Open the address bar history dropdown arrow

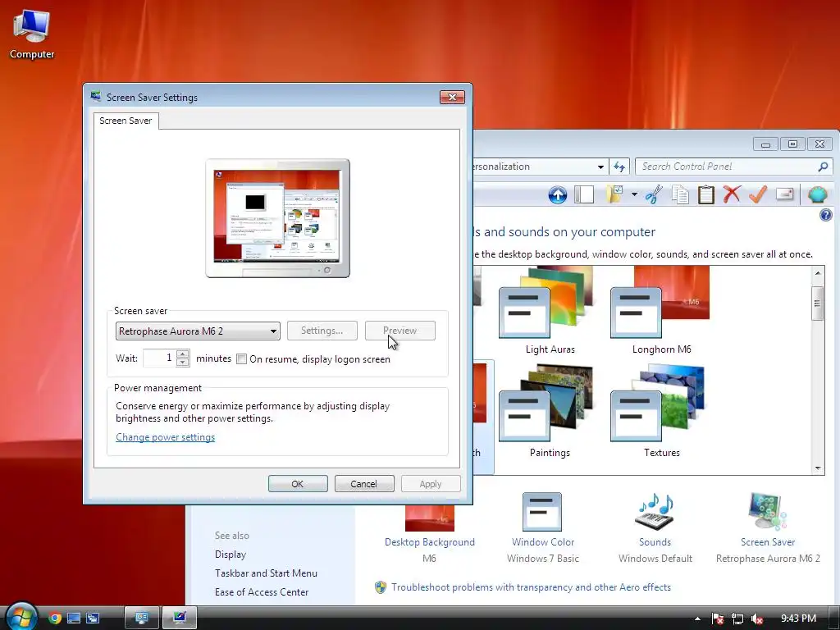(x=600, y=167)
